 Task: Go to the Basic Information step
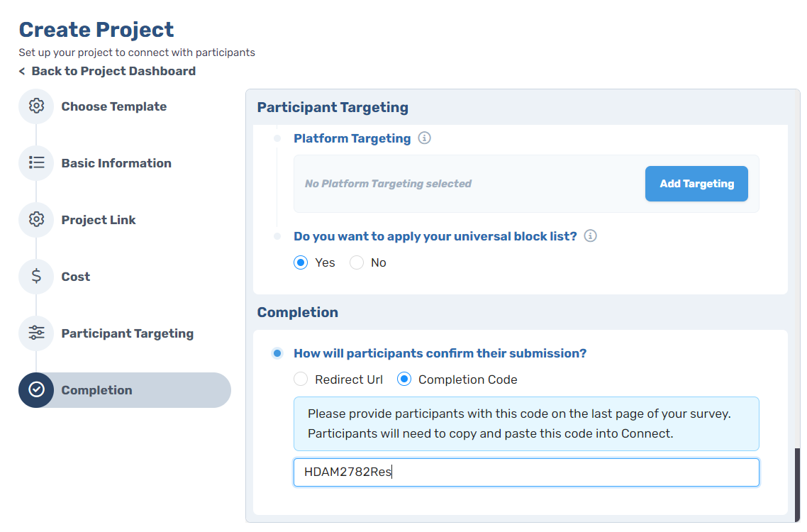click(116, 162)
